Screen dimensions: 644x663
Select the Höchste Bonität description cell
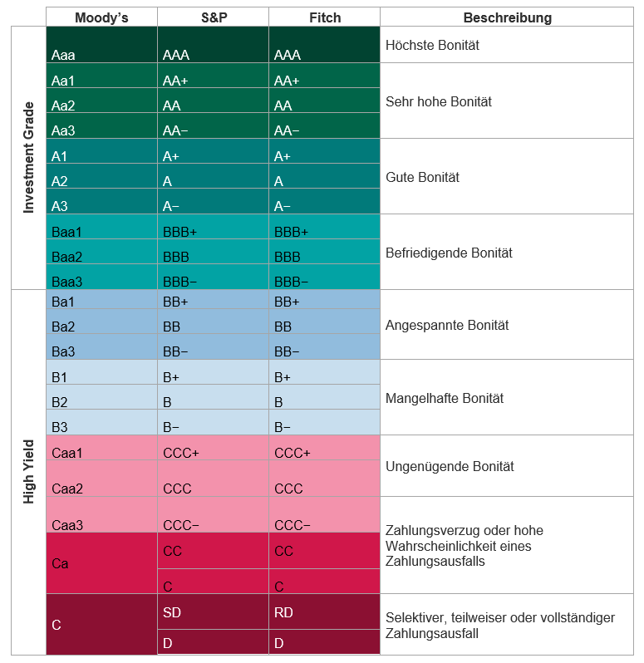click(432, 46)
